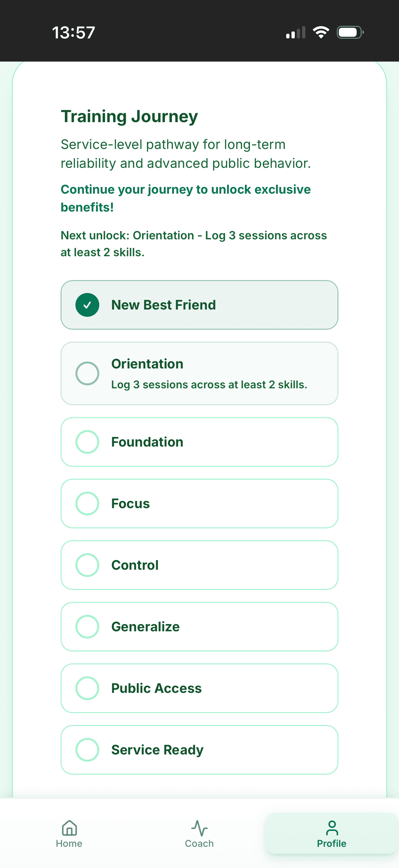Switch to the Home tab label
The width and height of the screenshot is (399, 868).
pyautogui.click(x=69, y=844)
